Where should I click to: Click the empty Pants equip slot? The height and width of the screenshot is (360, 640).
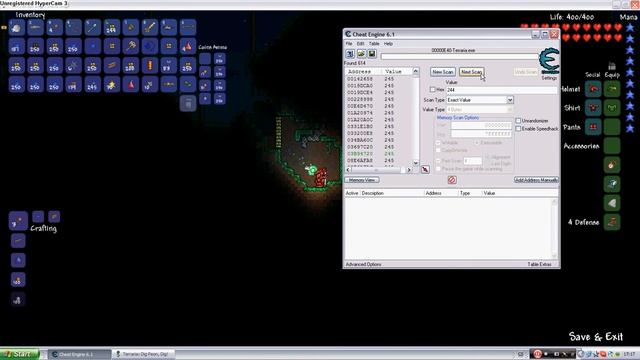(x=612, y=127)
